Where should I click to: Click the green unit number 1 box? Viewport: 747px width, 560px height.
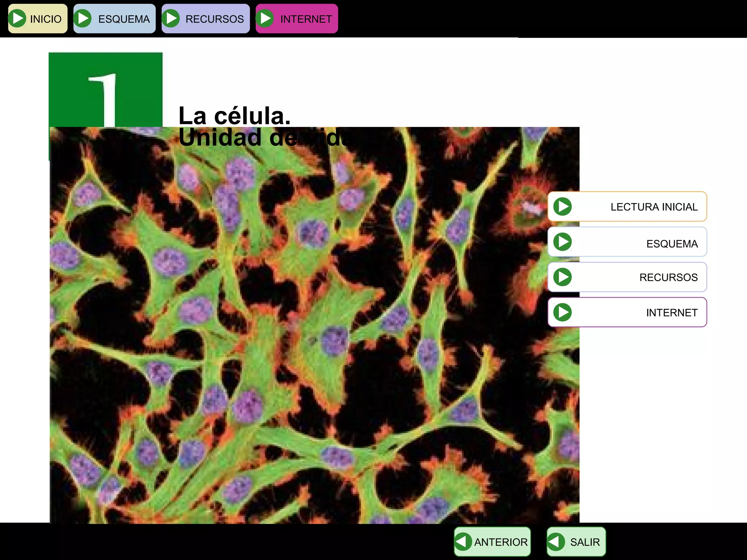click(x=105, y=89)
